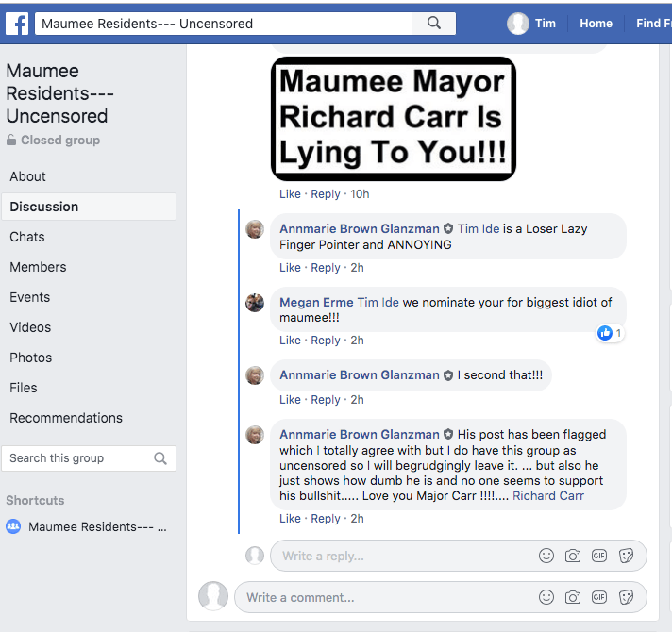Open the Richard Carr tagged profile link
This screenshot has width=672, height=632.
pyautogui.click(x=547, y=495)
